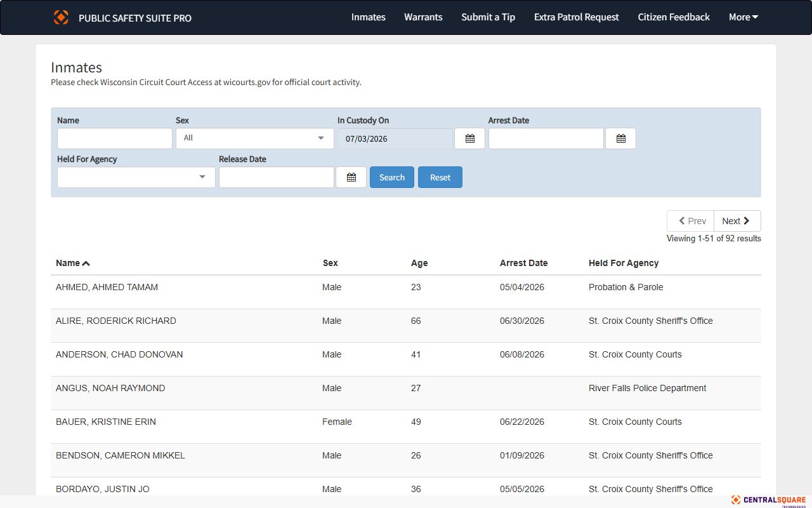Click the Name column sort arrow
Screen dimensions: 812x508
[x=86, y=263]
